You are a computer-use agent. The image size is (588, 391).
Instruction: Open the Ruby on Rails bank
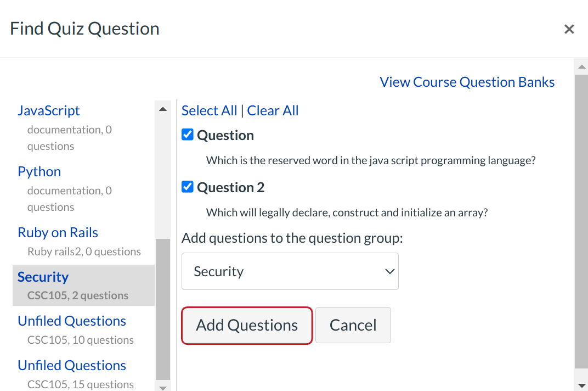click(x=58, y=232)
